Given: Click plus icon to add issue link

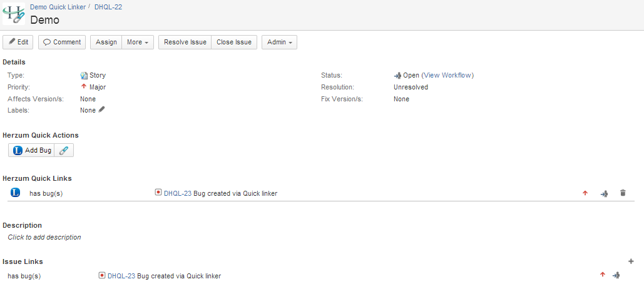Looking at the screenshot, I should point(631,261).
